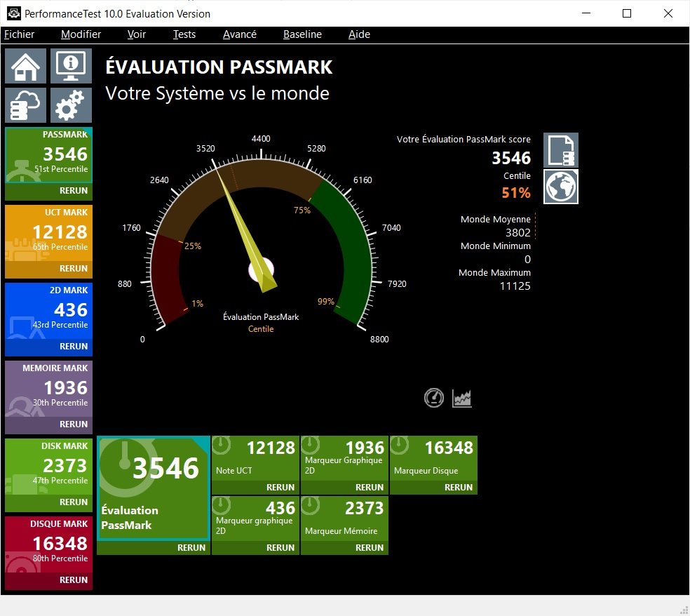Click dial icon on 2373 Marqueur Mémoire tile

(x=311, y=505)
